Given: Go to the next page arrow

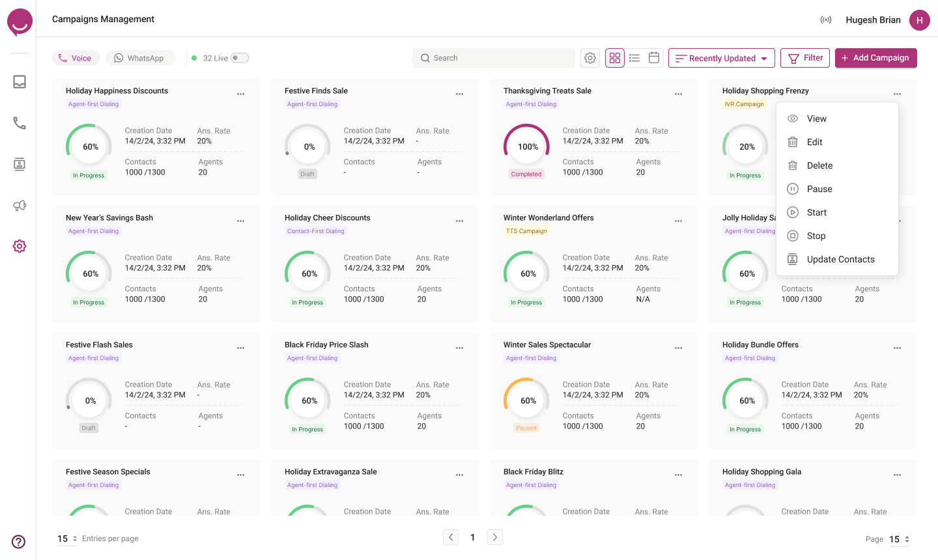Looking at the screenshot, I should (x=495, y=537).
